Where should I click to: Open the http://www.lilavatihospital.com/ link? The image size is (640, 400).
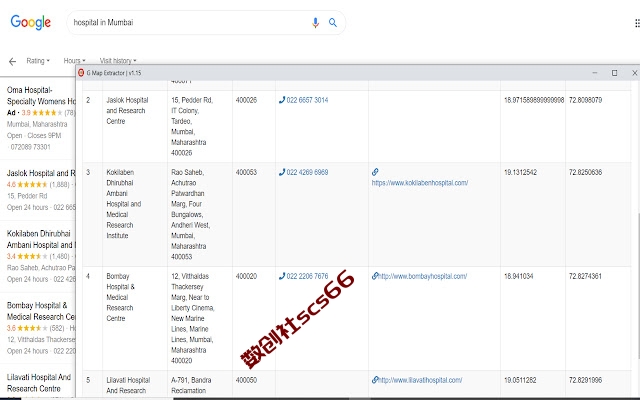(x=420, y=380)
